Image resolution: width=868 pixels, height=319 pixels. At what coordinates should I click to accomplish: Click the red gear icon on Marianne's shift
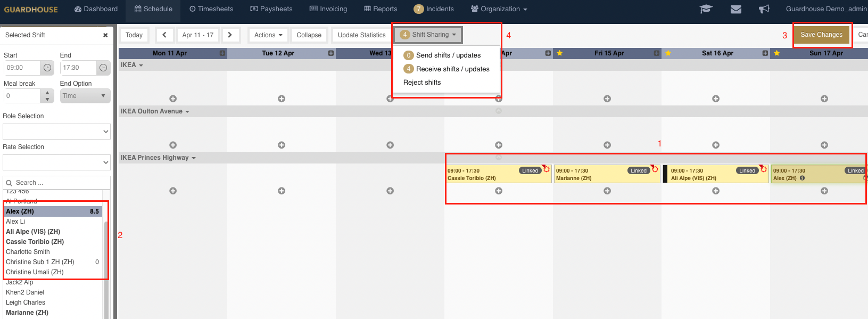[x=655, y=169]
